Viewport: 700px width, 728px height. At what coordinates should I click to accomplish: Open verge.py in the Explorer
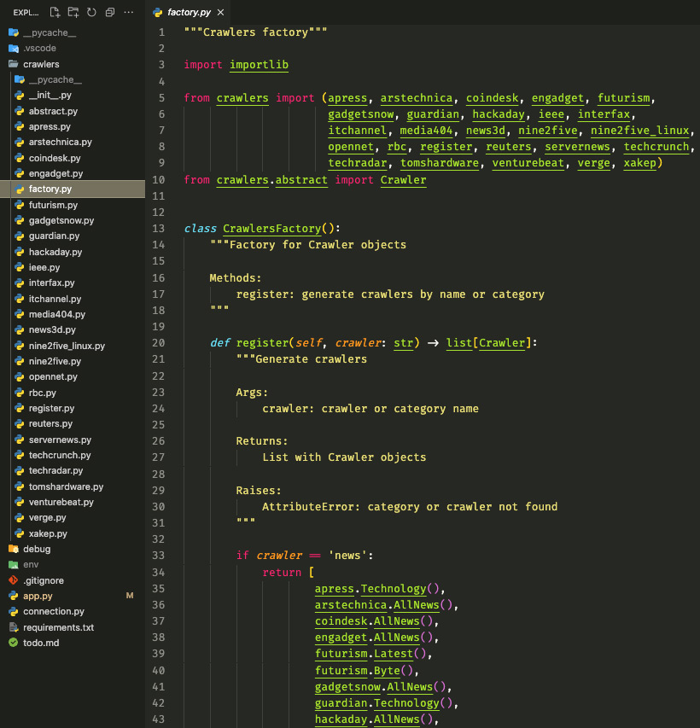[73, 517]
